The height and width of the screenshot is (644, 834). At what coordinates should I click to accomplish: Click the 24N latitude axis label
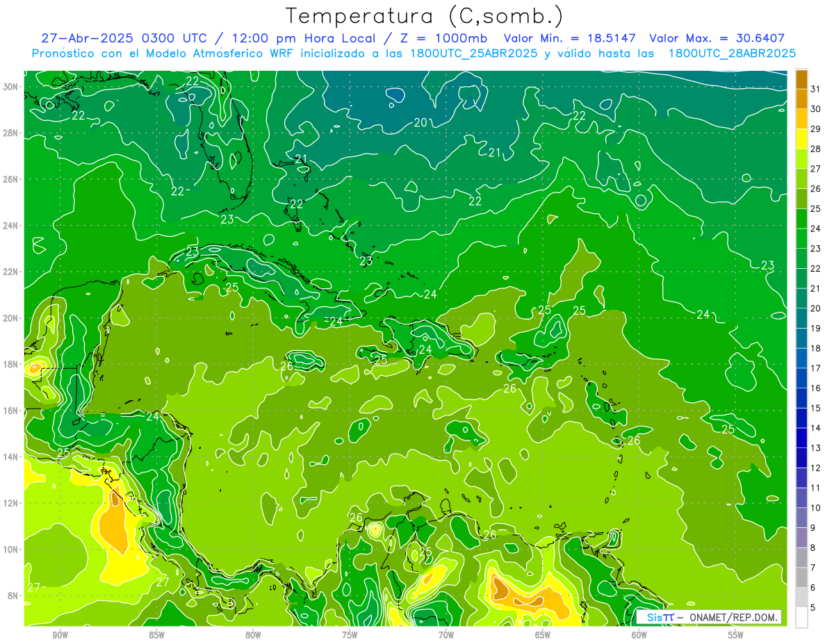(x=10, y=226)
